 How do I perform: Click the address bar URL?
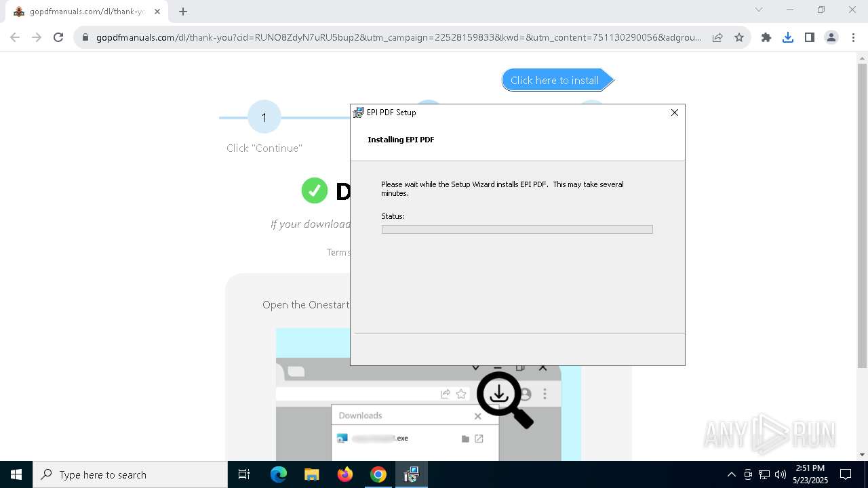click(399, 38)
